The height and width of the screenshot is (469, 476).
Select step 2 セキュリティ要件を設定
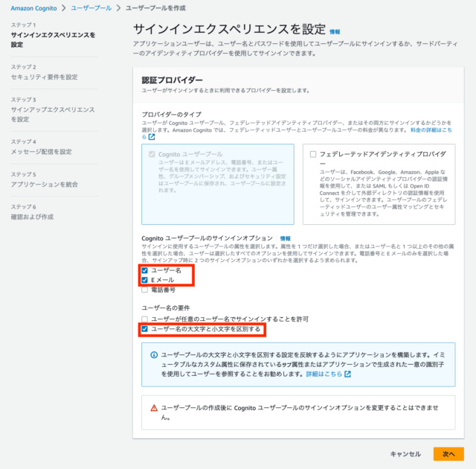(45, 77)
